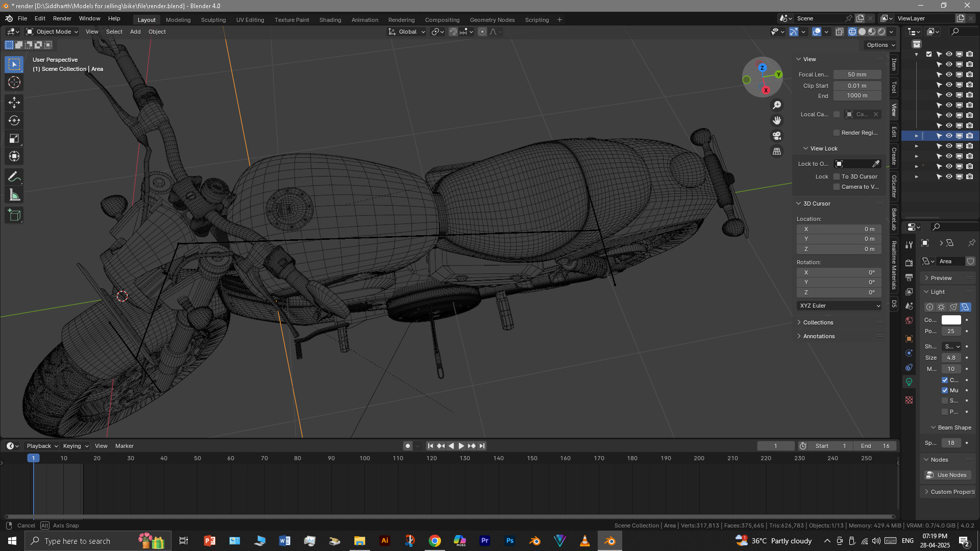
Task: Switch to Material Preview shading
Action: (872, 32)
